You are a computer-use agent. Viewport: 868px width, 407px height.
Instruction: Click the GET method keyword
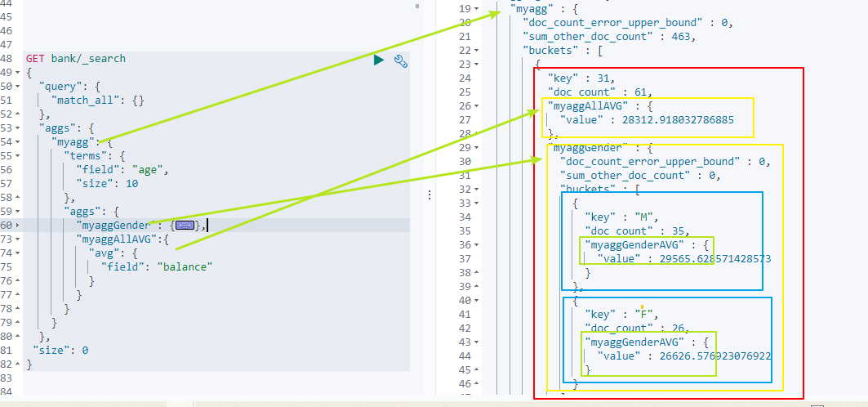35,58
